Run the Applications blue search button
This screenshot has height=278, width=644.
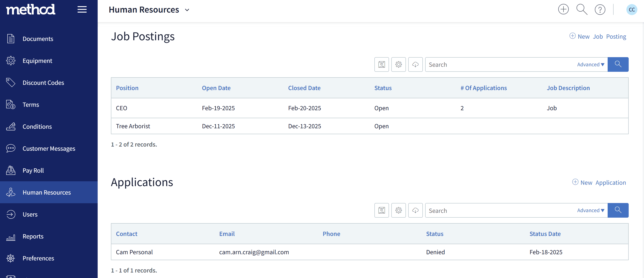618,210
